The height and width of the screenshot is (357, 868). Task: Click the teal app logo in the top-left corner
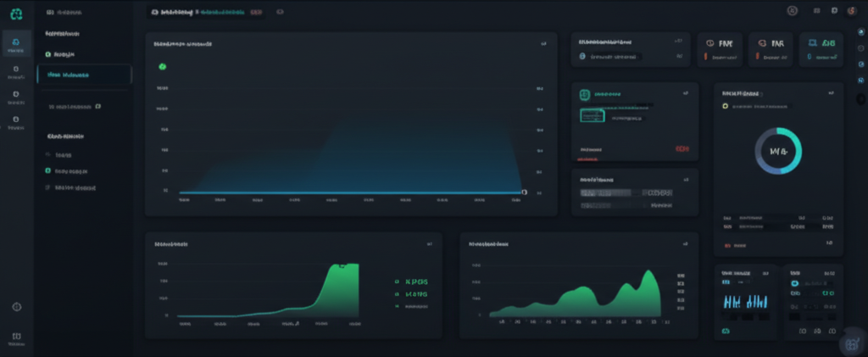pyautogui.click(x=16, y=13)
